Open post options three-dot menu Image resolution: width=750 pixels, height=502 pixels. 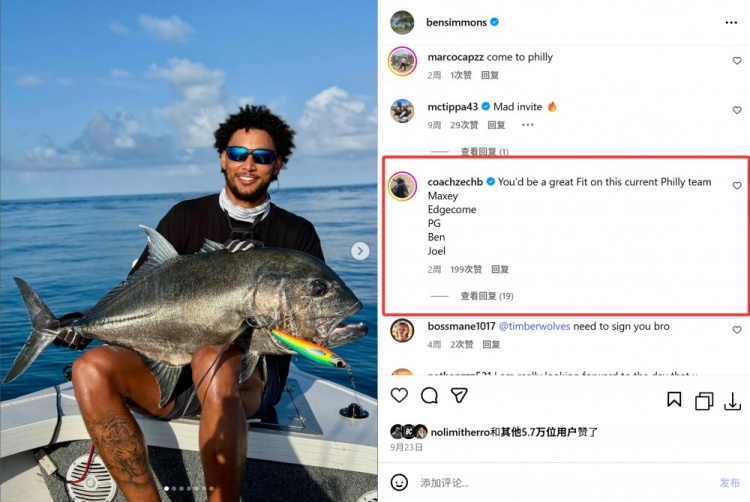point(731,22)
